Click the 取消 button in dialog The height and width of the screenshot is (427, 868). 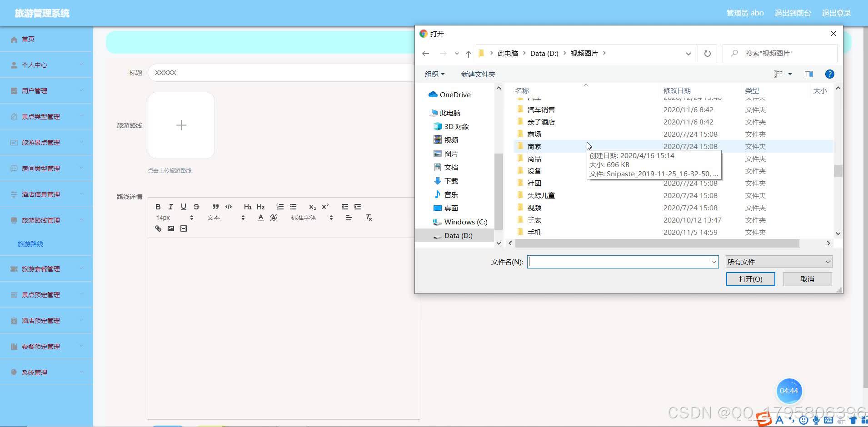(807, 279)
